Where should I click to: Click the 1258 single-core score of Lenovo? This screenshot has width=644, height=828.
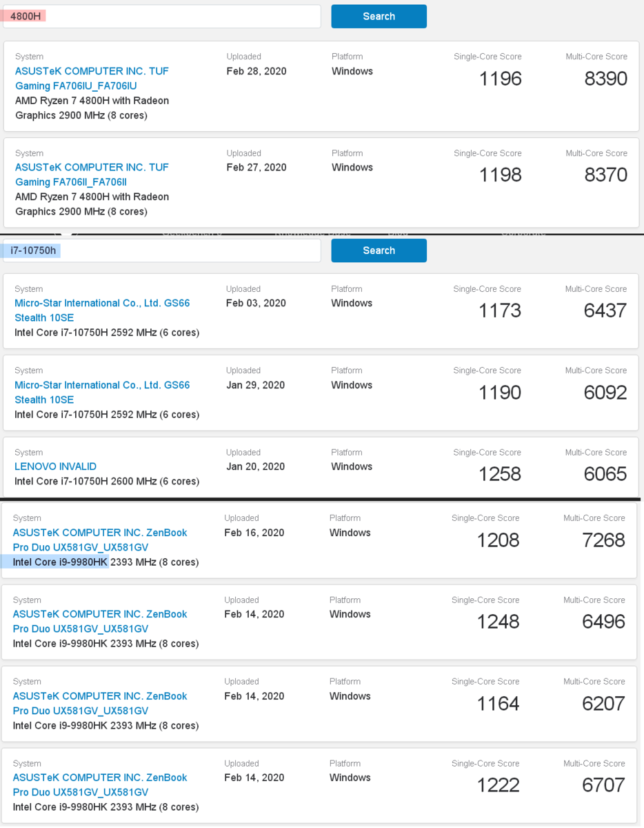pyautogui.click(x=500, y=475)
